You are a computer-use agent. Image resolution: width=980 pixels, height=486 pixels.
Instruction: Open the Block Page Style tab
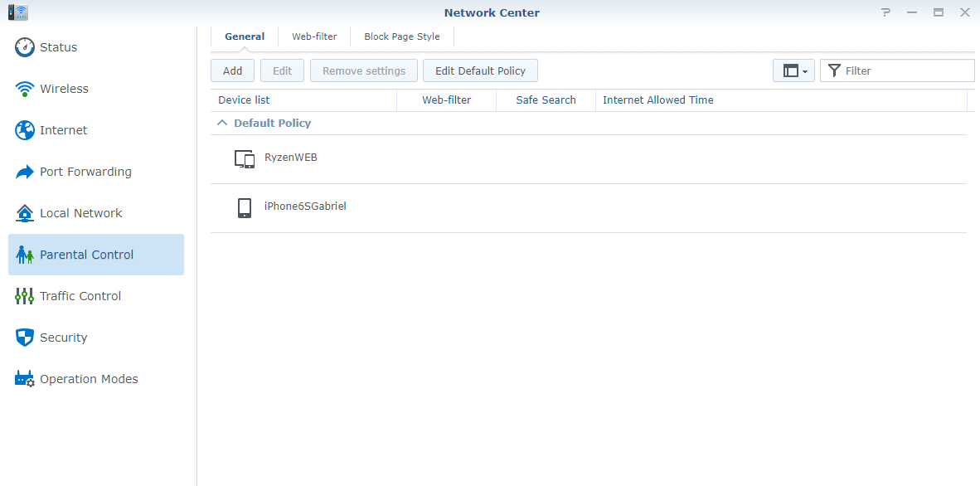[x=402, y=36]
